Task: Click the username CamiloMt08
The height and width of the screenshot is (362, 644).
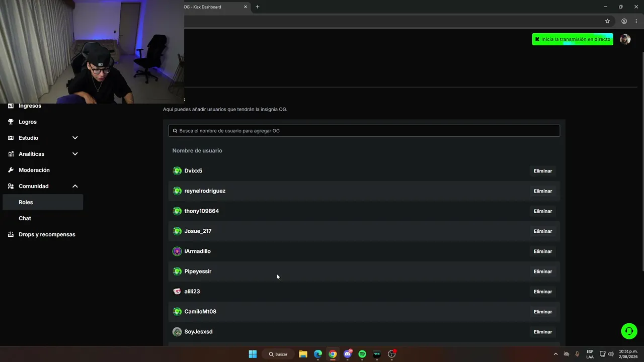Action: click(200, 312)
